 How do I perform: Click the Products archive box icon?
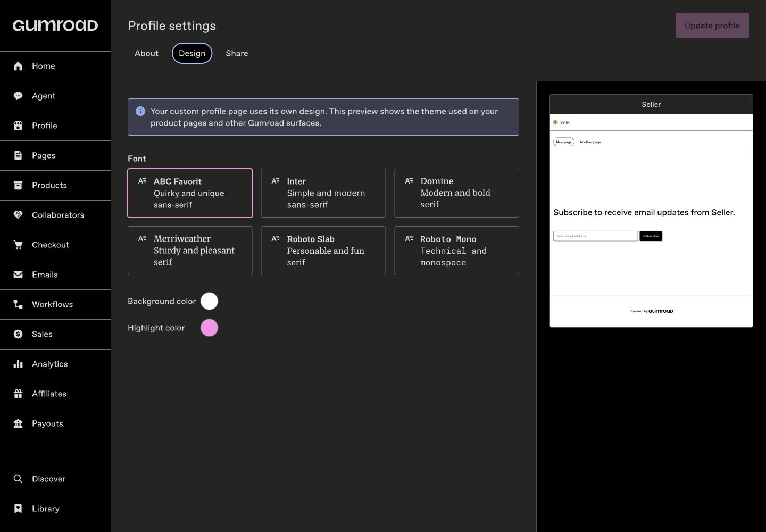[18, 185]
